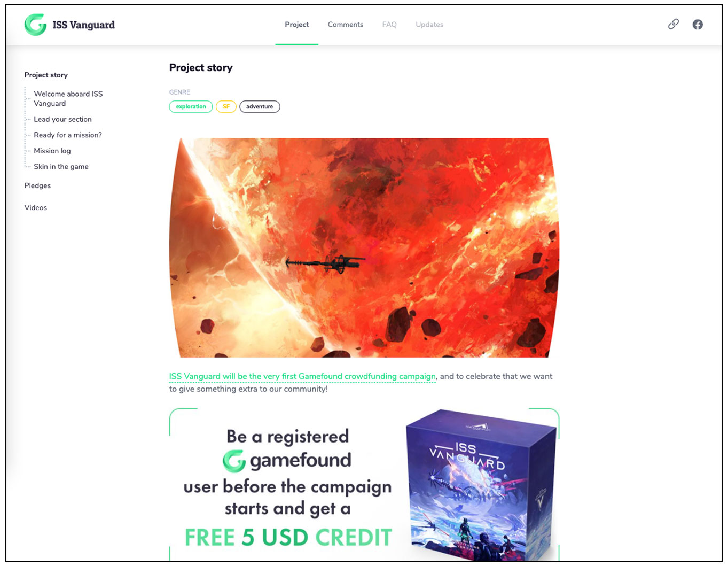Share project on Facebook icon

click(x=698, y=24)
